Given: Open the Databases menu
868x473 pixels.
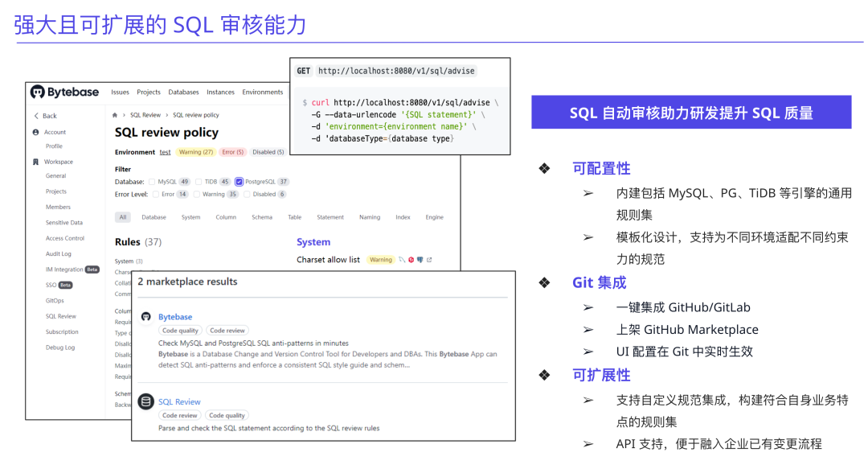Looking at the screenshot, I should [183, 93].
